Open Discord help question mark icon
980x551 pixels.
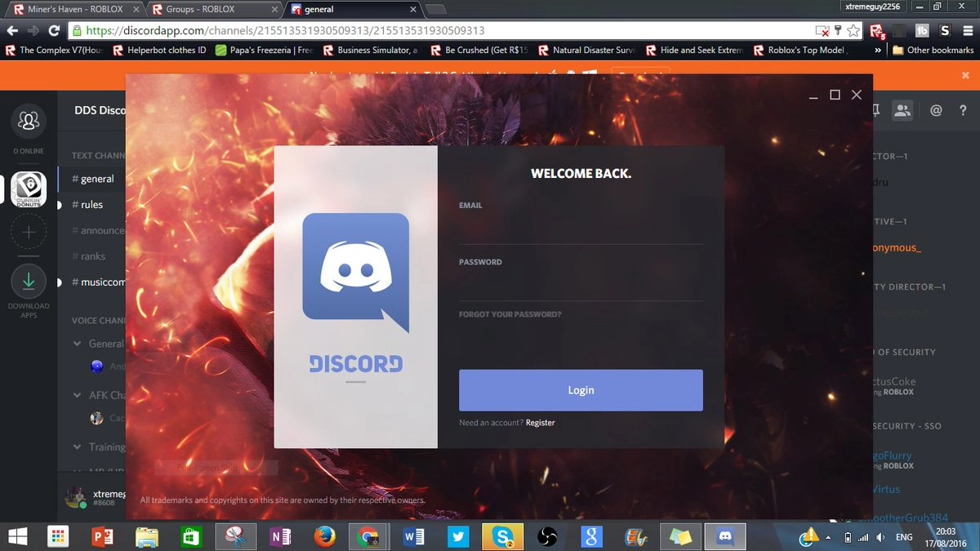[962, 110]
